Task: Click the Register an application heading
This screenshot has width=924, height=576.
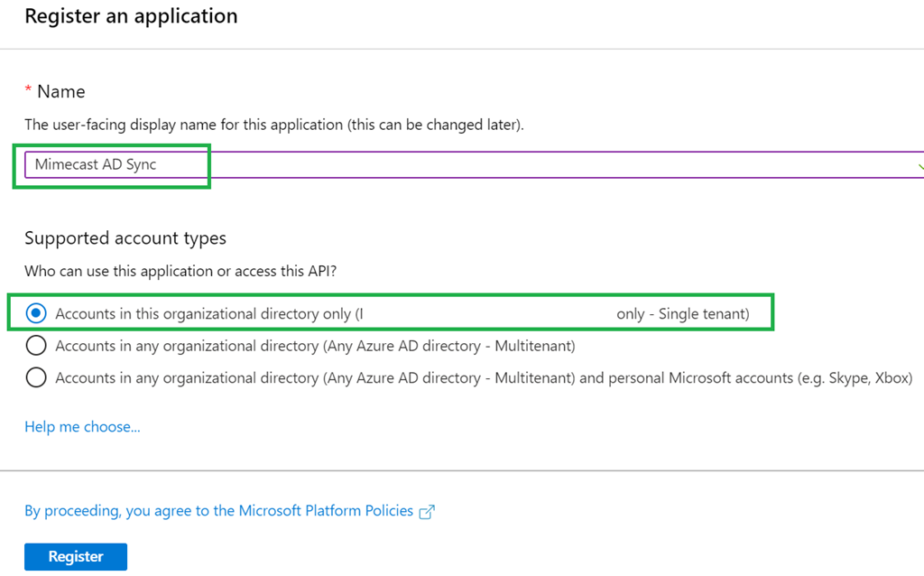Action: [131, 16]
